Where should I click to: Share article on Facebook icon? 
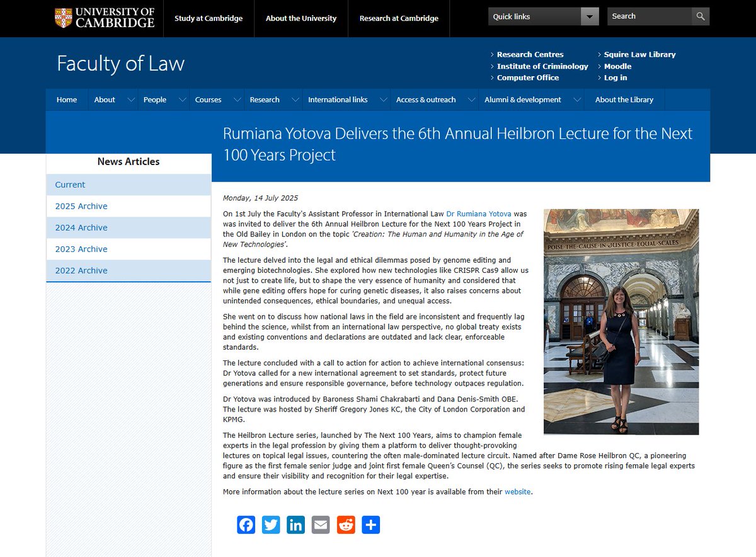point(246,525)
